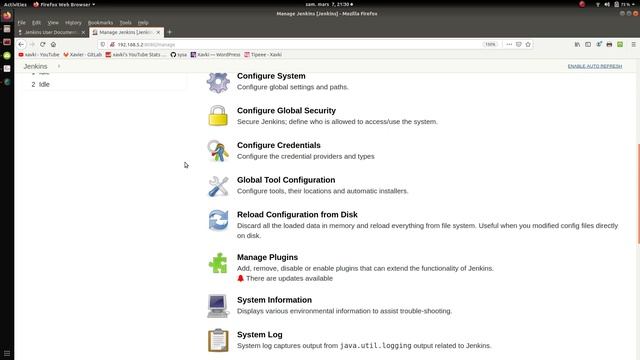Click the Jenkins breadcrumb link
Viewport: 640px width, 360px height.
pos(36,66)
